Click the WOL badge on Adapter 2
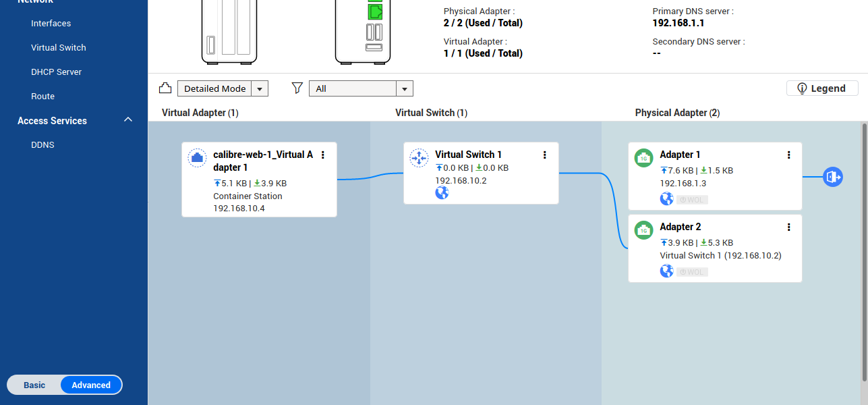This screenshot has height=405, width=868. coord(692,272)
